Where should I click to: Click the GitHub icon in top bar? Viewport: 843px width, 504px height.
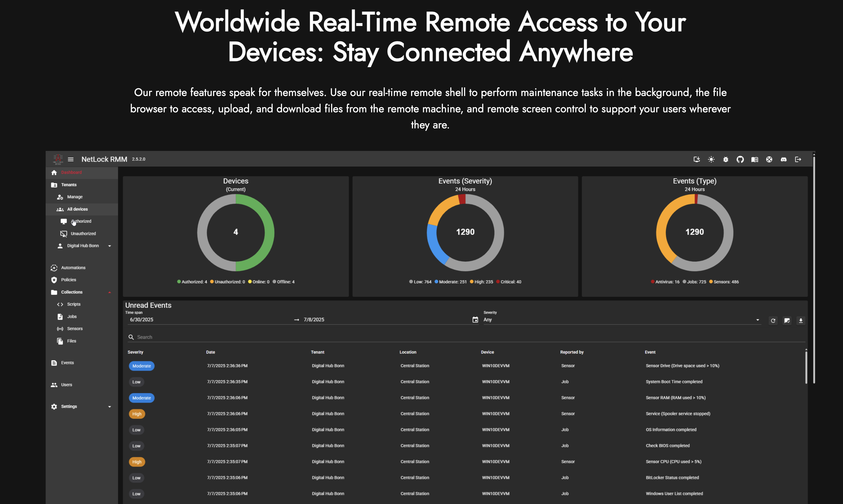(740, 159)
